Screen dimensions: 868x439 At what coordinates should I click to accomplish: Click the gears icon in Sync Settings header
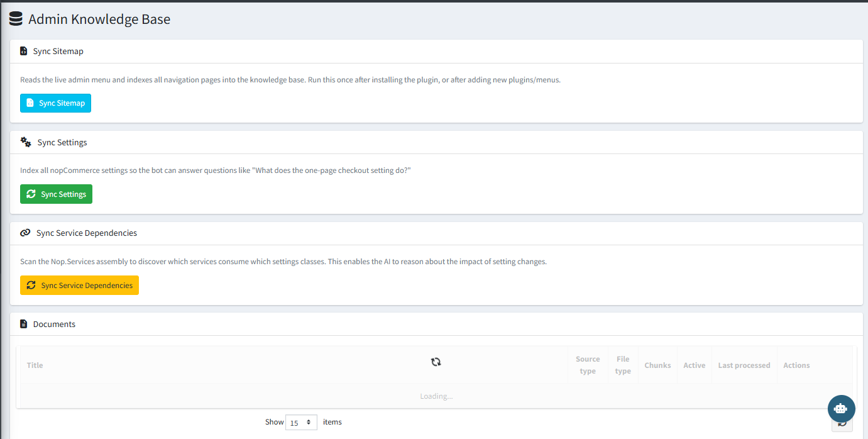[26, 142]
